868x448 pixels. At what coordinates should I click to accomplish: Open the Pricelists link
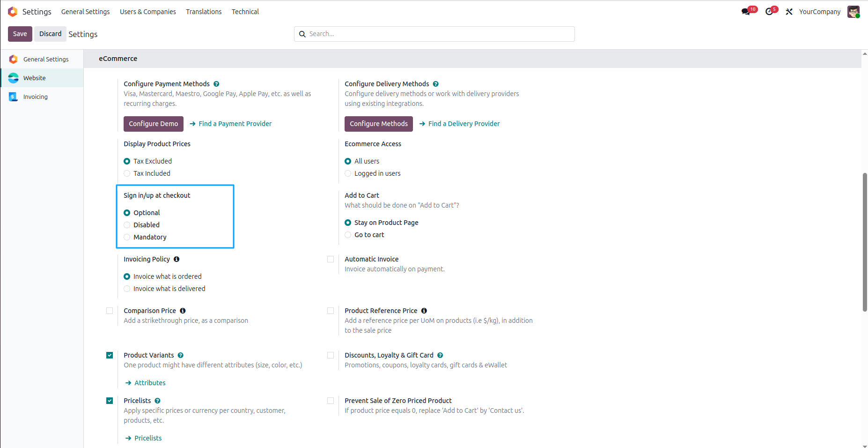click(x=144, y=438)
